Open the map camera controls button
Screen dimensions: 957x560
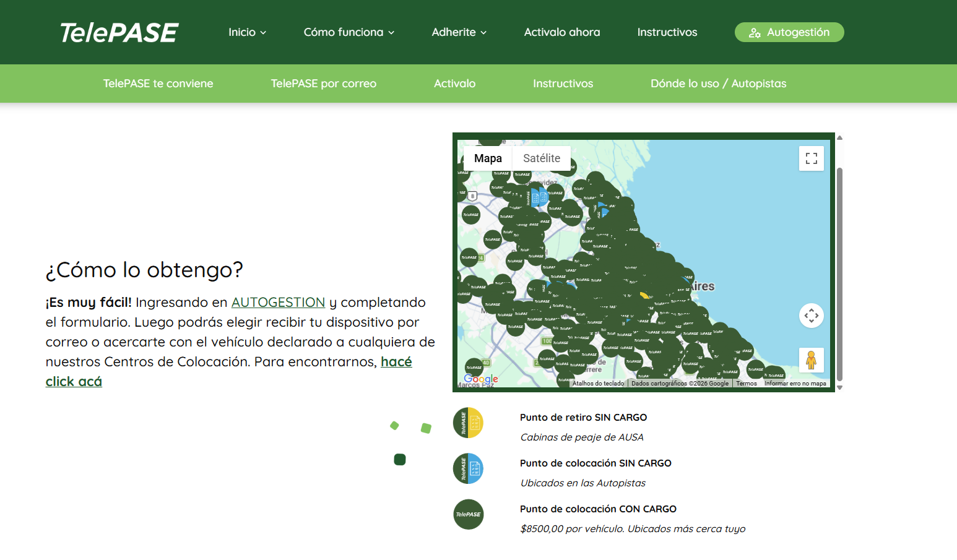812,316
